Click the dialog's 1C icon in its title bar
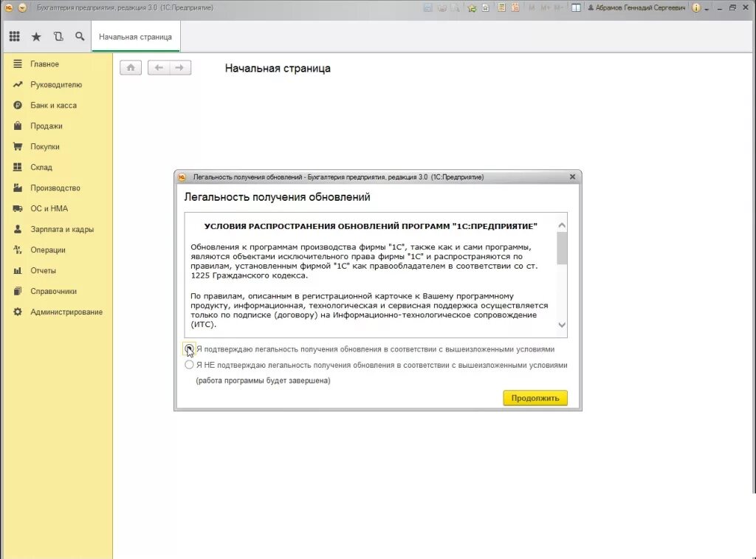756x559 pixels. (x=182, y=177)
